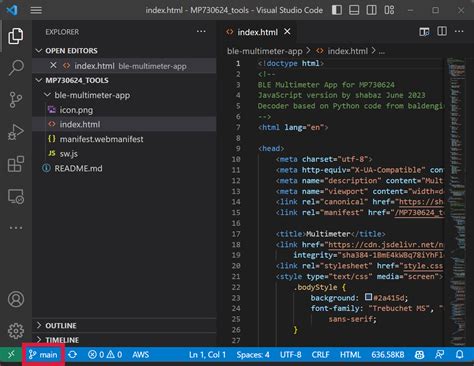This screenshot has width=474, height=366.
Task: Open the Search view icon
Action: point(16,68)
